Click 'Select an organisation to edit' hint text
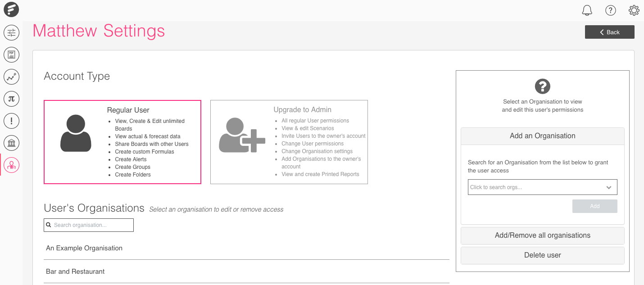The width and height of the screenshot is (644, 285). [216, 209]
